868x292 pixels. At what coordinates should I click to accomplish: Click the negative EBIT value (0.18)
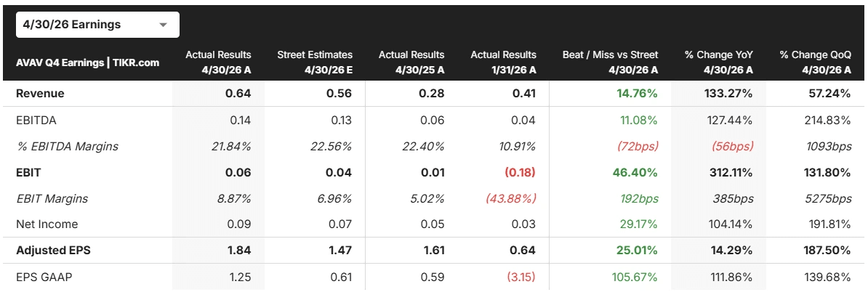(x=520, y=173)
